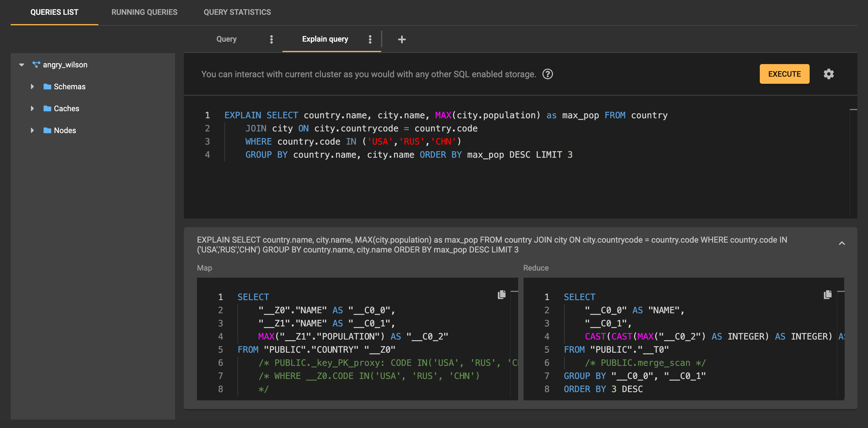This screenshot has height=428, width=868.
Task: Click the EXECUTE button to run query
Action: (784, 74)
